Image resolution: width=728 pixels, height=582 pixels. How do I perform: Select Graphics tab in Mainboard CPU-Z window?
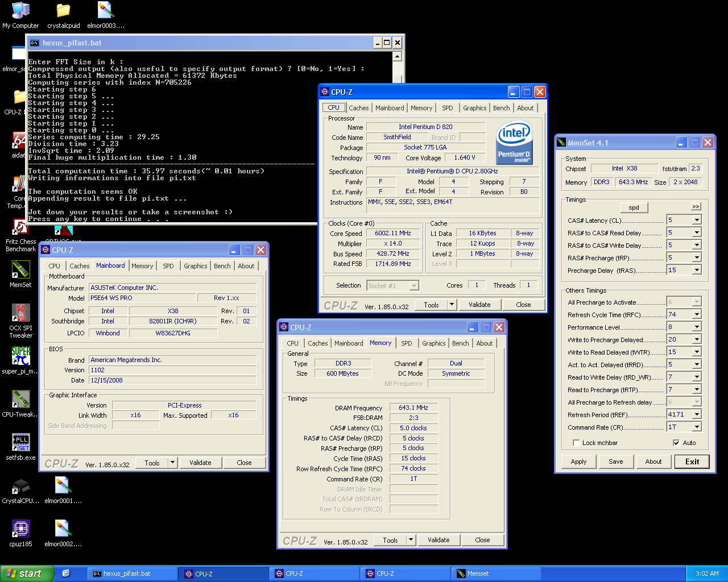pyautogui.click(x=195, y=266)
